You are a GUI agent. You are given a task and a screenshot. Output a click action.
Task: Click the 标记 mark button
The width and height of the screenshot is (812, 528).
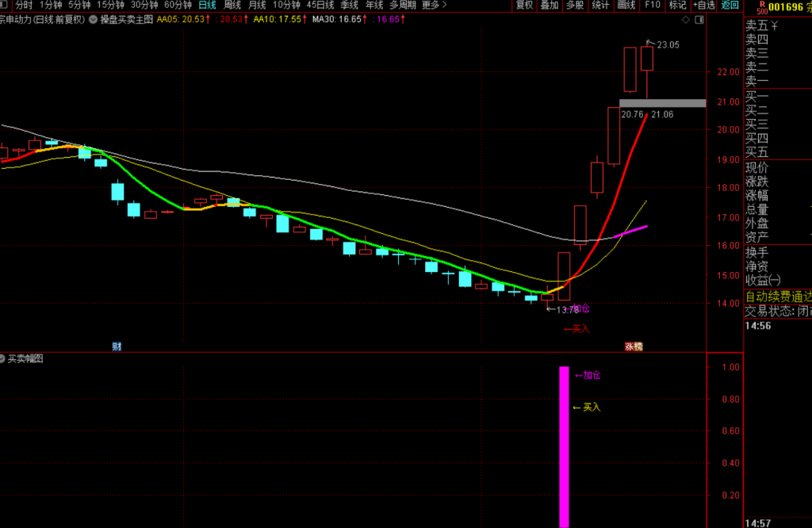point(677,6)
